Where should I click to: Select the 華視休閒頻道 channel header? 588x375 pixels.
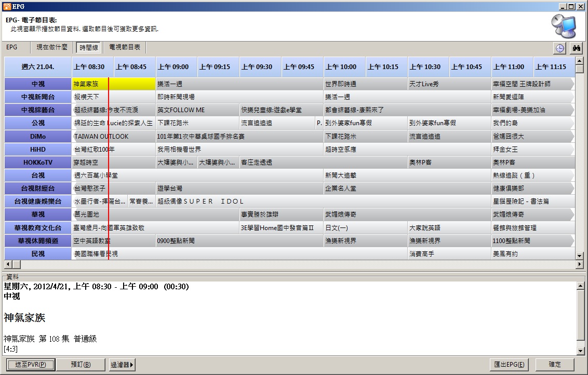coord(38,241)
